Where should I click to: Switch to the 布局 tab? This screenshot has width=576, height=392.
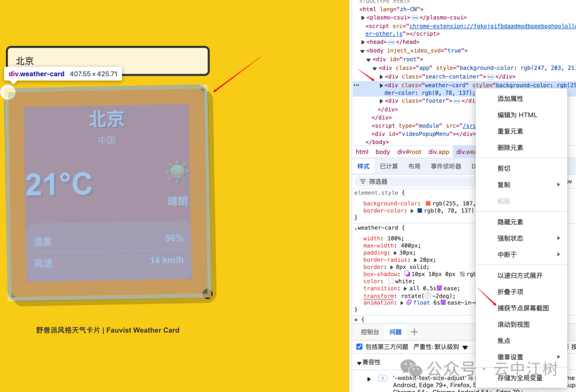click(x=414, y=166)
